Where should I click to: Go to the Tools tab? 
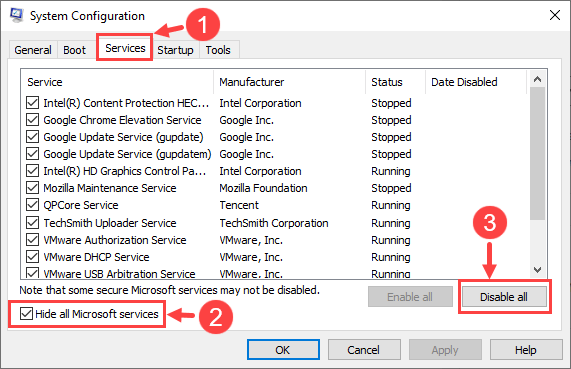pyautogui.click(x=218, y=50)
